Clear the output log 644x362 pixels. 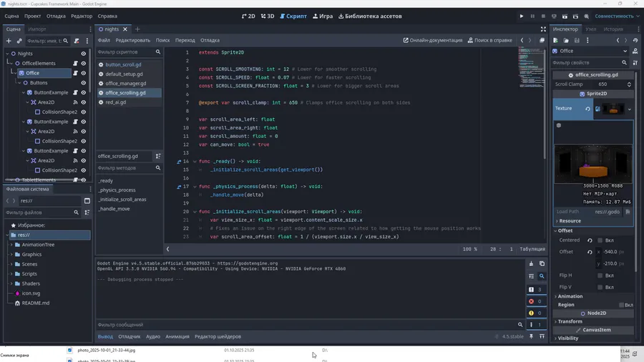click(532, 264)
